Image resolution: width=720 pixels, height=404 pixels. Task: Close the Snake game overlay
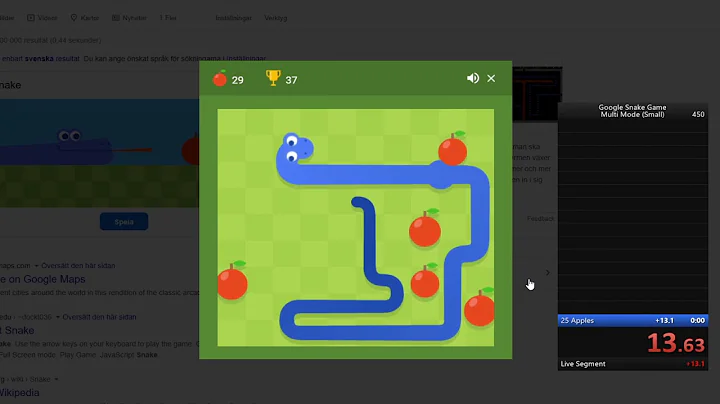point(491,79)
